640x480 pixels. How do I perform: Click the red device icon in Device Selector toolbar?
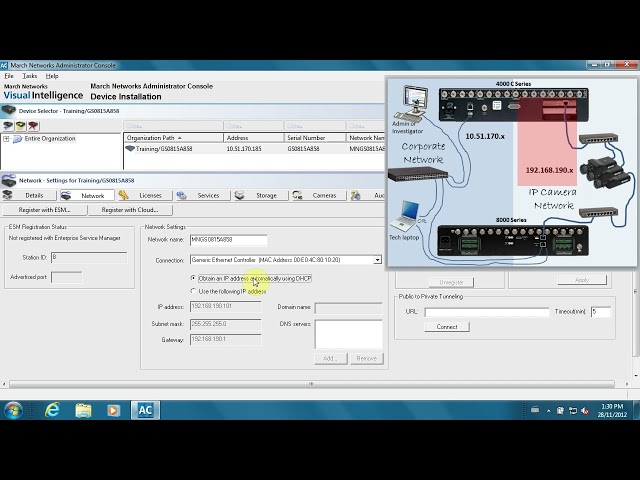tap(33, 126)
